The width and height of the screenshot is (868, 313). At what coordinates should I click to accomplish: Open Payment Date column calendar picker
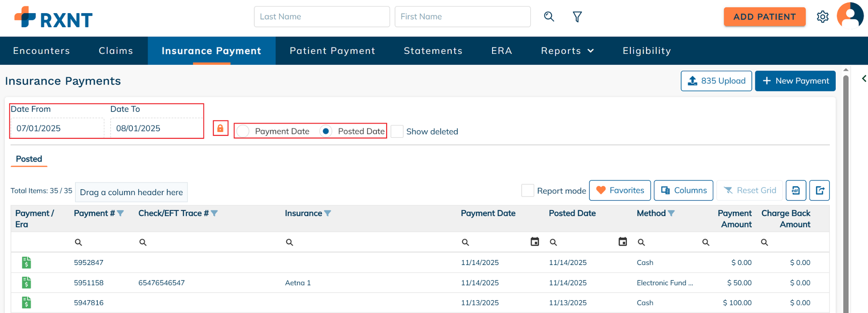tap(535, 242)
